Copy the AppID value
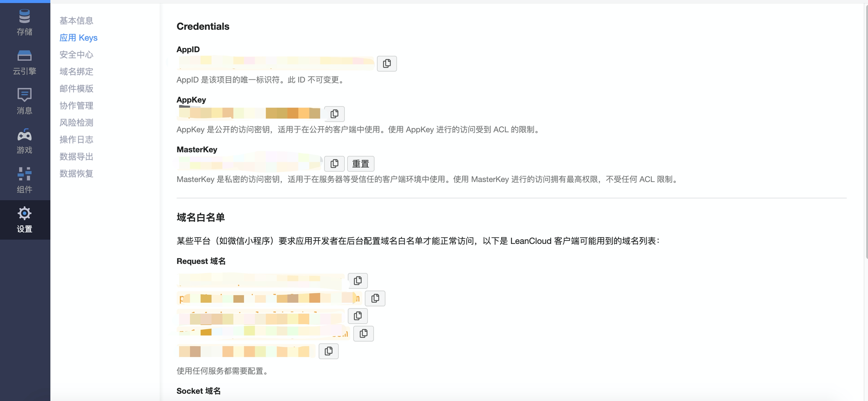Screen dimensions: 868x401 tap(386, 63)
